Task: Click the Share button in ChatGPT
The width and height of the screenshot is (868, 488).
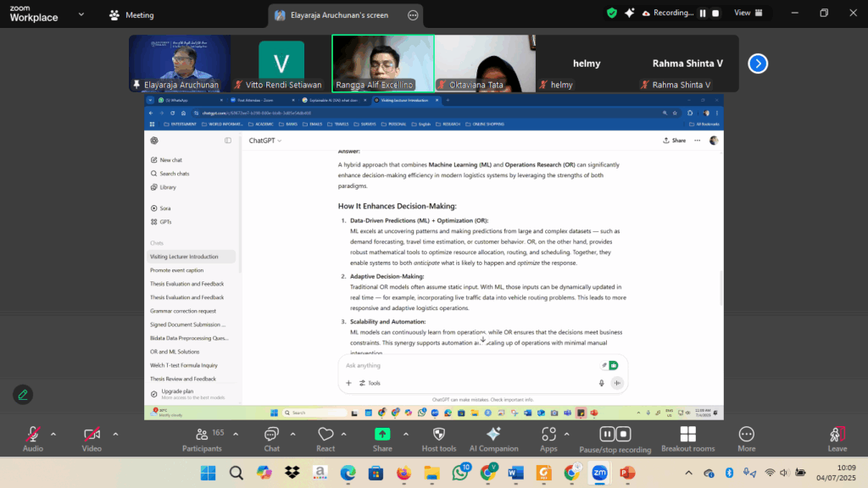Action: (x=674, y=141)
